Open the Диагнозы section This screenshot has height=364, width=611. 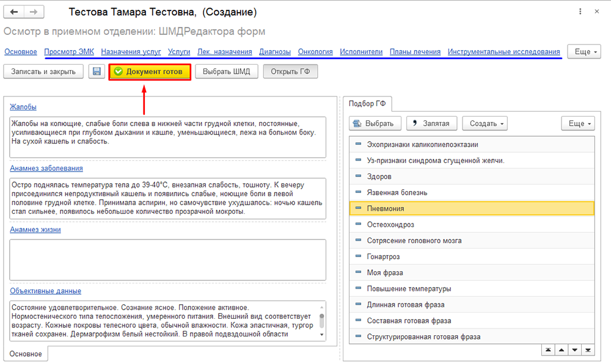[275, 52]
